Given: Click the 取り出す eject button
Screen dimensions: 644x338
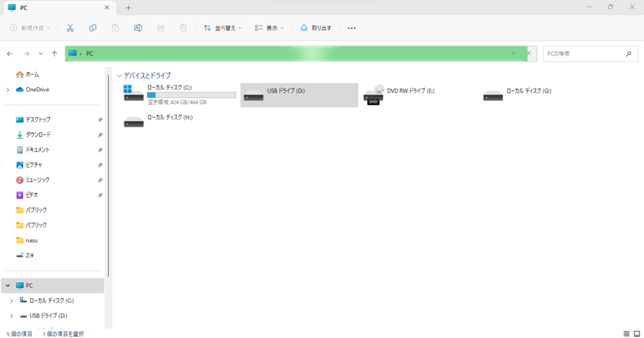Looking at the screenshot, I should [316, 28].
